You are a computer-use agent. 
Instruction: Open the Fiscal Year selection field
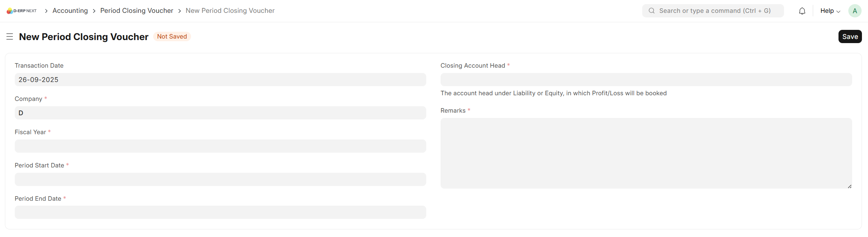(x=220, y=146)
